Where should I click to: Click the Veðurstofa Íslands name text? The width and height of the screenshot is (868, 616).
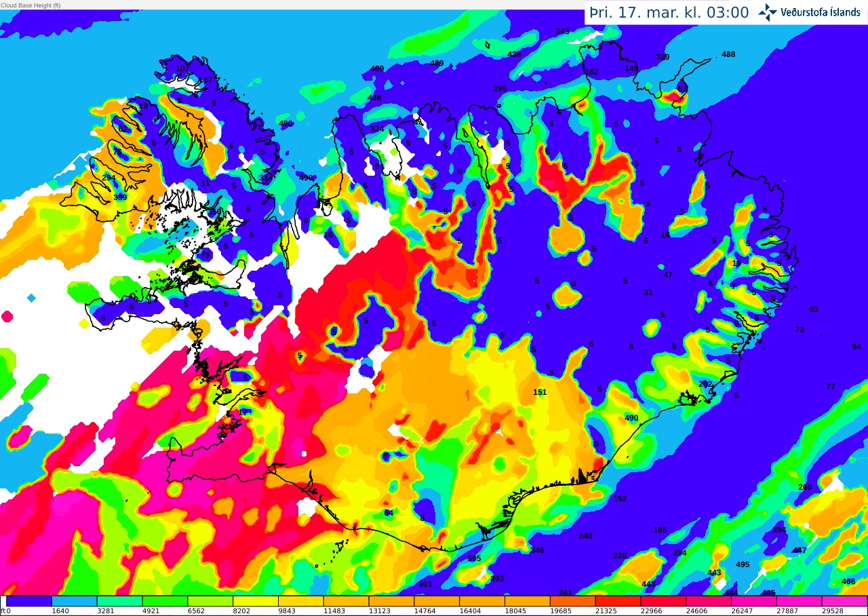pyautogui.click(x=821, y=12)
